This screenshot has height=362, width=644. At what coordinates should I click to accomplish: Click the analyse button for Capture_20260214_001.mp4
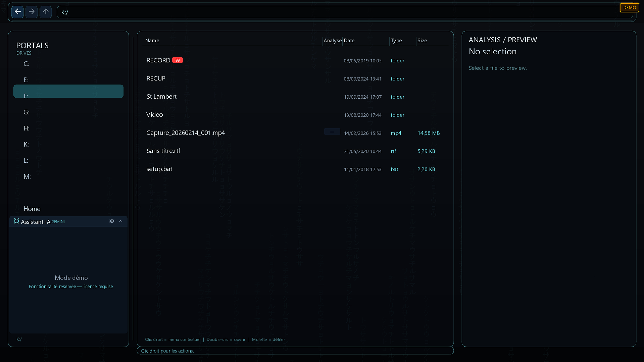click(x=332, y=132)
